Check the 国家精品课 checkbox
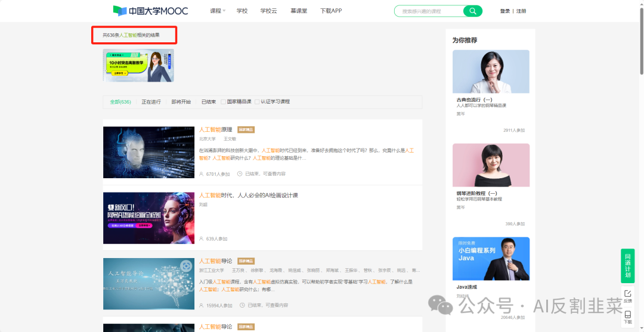644x332 pixels. tap(224, 102)
